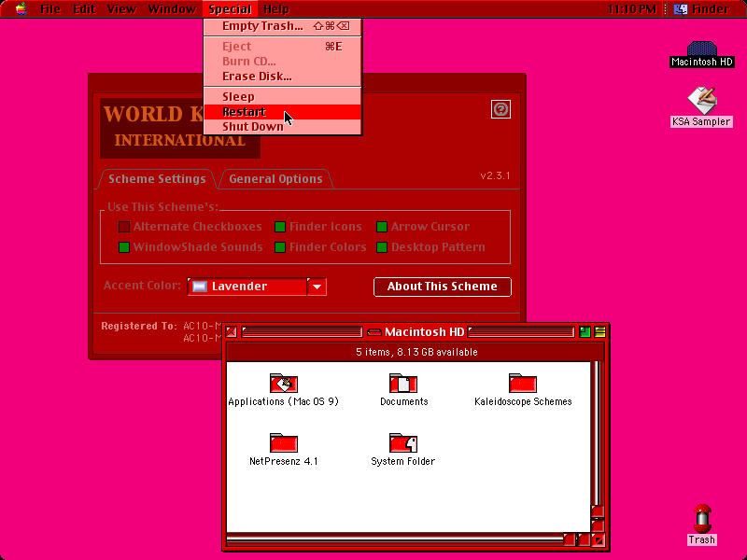Choose Shut Down from the Special menu
The image size is (747, 560).
[x=283, y=127]
